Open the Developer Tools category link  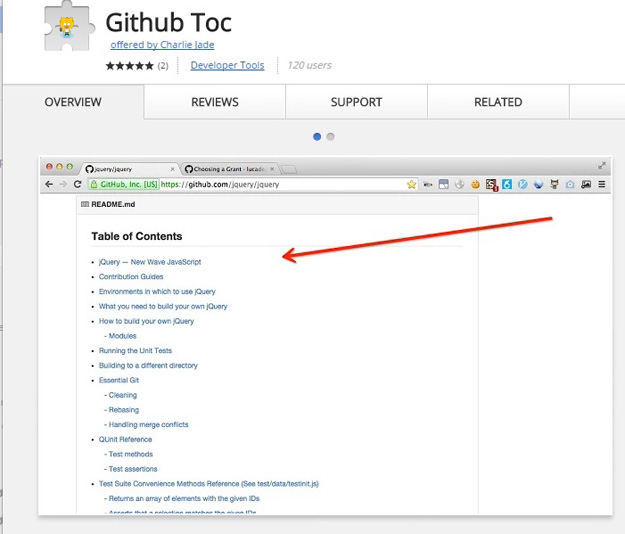coord(227,65)
